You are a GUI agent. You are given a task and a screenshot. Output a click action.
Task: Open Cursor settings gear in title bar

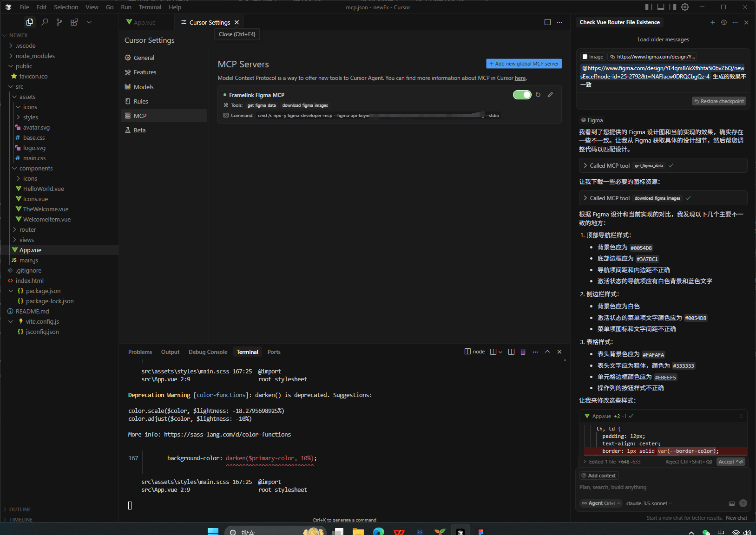coord(685,7)
